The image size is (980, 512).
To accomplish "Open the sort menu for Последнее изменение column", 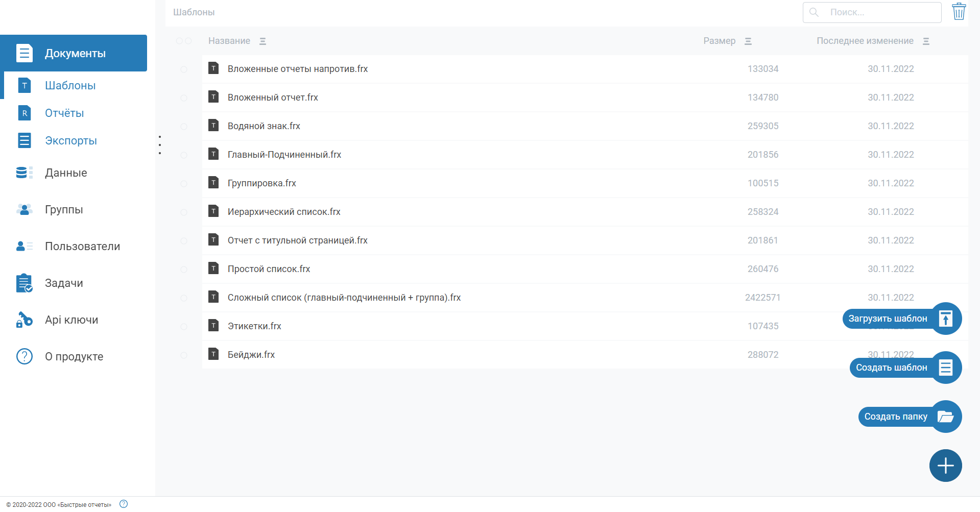I will pos(926,41).
